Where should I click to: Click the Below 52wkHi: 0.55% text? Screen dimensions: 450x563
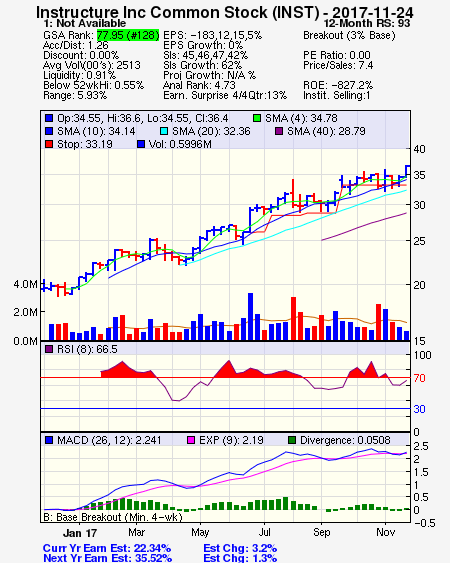(93, 85)
